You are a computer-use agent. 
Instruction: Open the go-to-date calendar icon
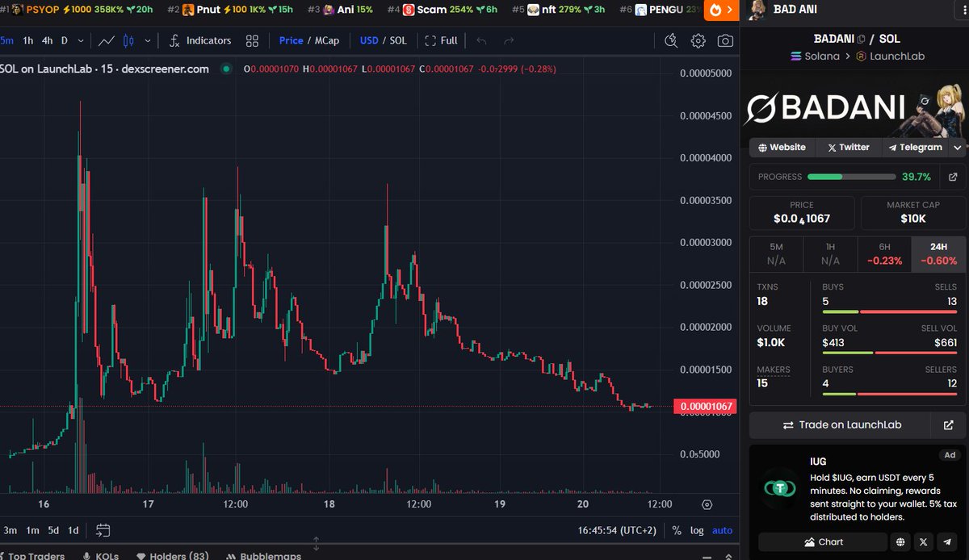[x=103, y=530]
